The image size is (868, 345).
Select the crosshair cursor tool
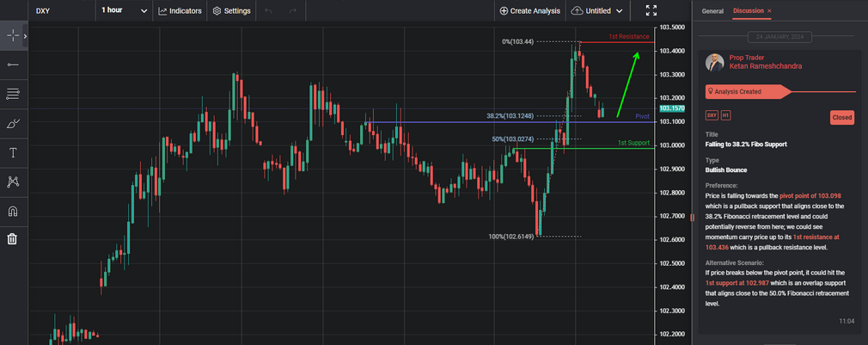pos(13,35)
